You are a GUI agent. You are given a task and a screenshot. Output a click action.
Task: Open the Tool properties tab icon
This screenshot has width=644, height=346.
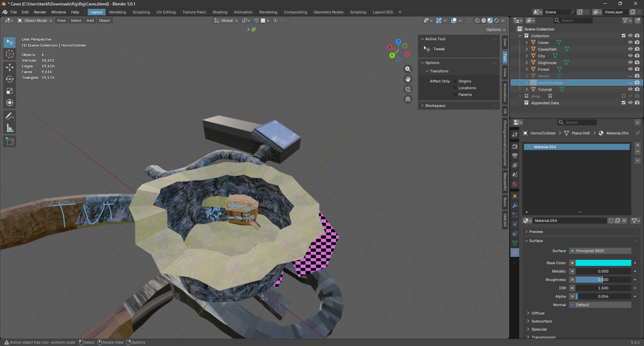tap(515, 134)
